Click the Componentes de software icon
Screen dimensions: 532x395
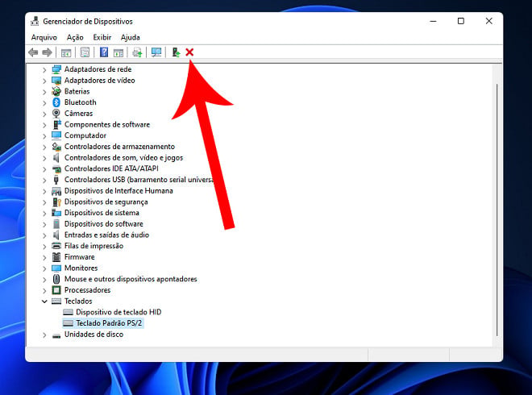coord(56,124)
